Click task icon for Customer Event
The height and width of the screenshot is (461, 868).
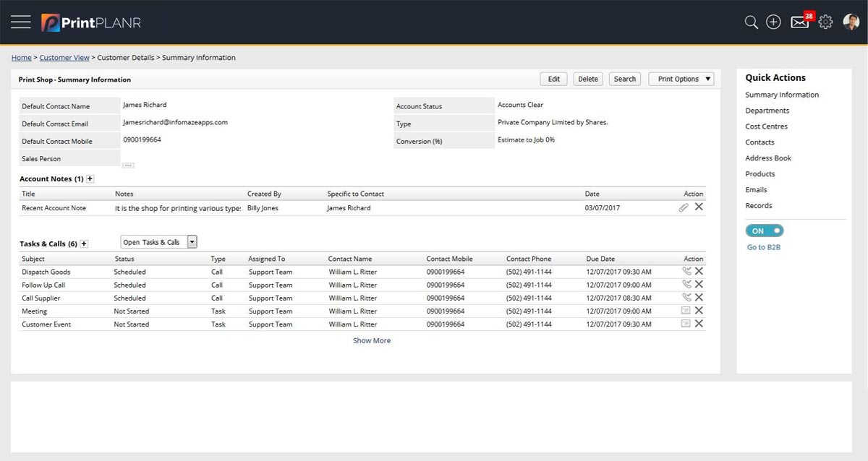pyautogui.click(x=686, y=324)
